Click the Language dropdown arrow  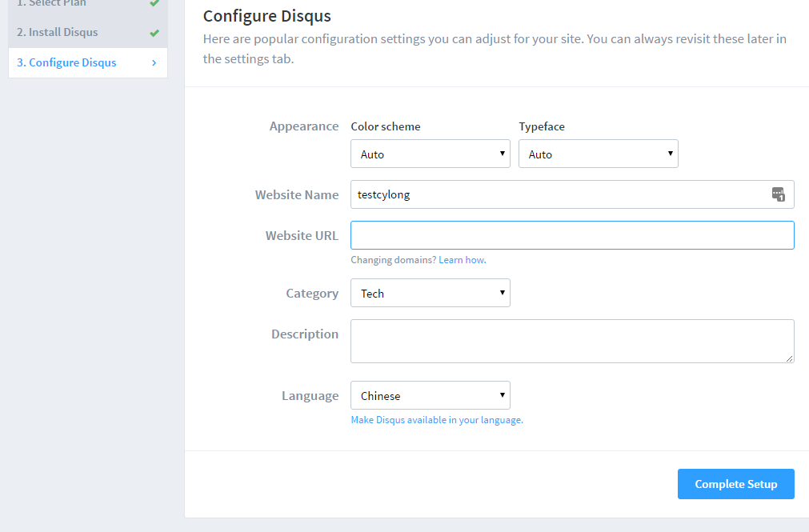pyautogui.click(x=502, y=394)
